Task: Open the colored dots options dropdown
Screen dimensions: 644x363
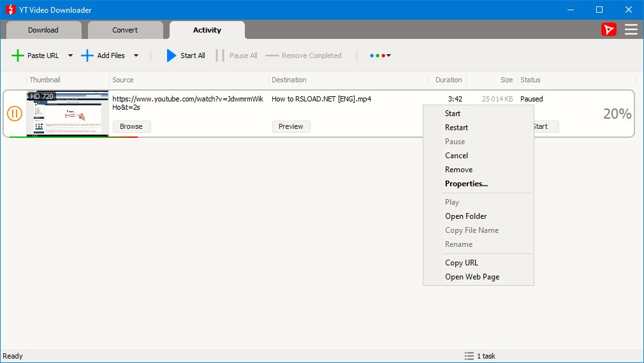Action: (x=380, y=56)
